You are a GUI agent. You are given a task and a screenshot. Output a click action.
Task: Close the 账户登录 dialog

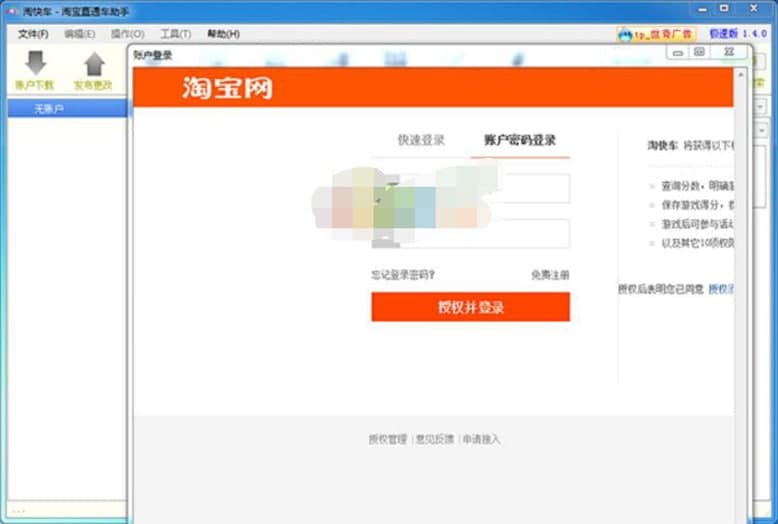click(x=728, y=52)
